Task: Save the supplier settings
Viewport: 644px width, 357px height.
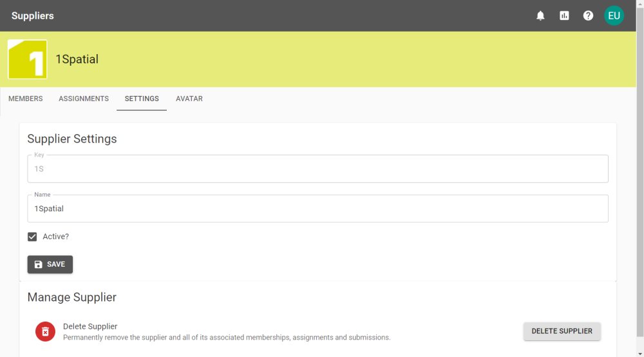Action: [x=50, y=265]
